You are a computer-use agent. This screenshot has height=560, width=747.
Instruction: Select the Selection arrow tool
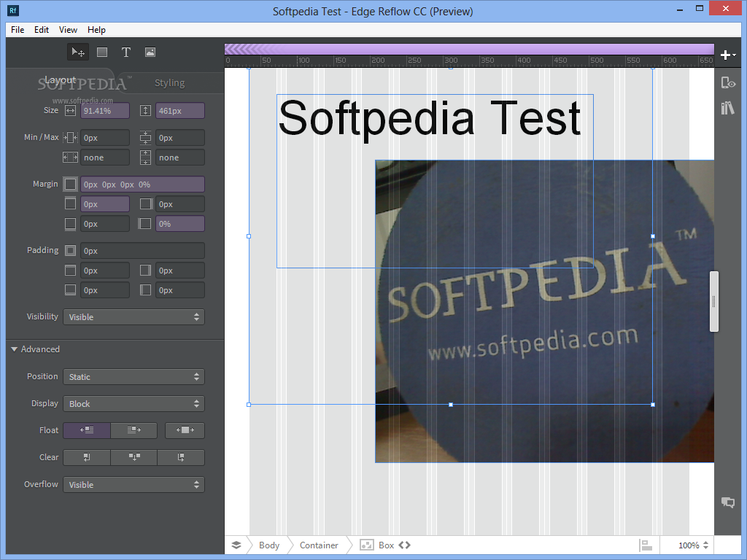click(77, 52)
